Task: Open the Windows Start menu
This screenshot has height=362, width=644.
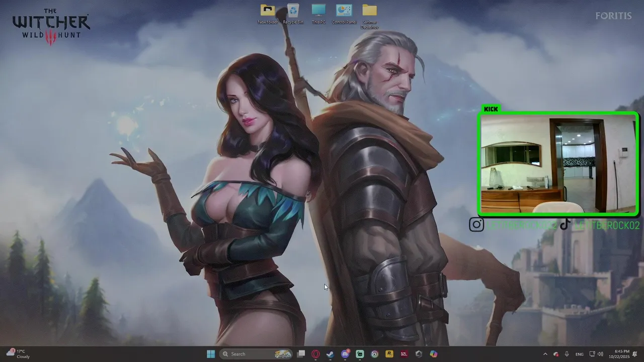Action: [211, 354]
